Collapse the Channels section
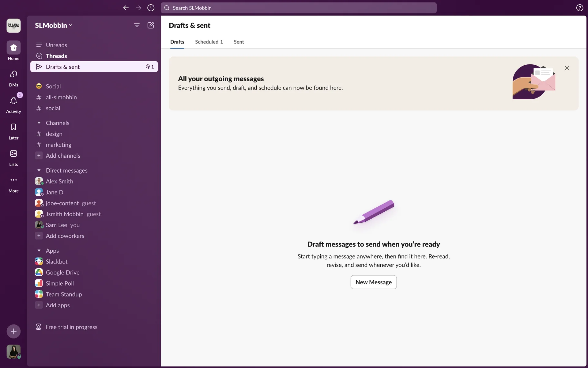 [x=39, y=123]
